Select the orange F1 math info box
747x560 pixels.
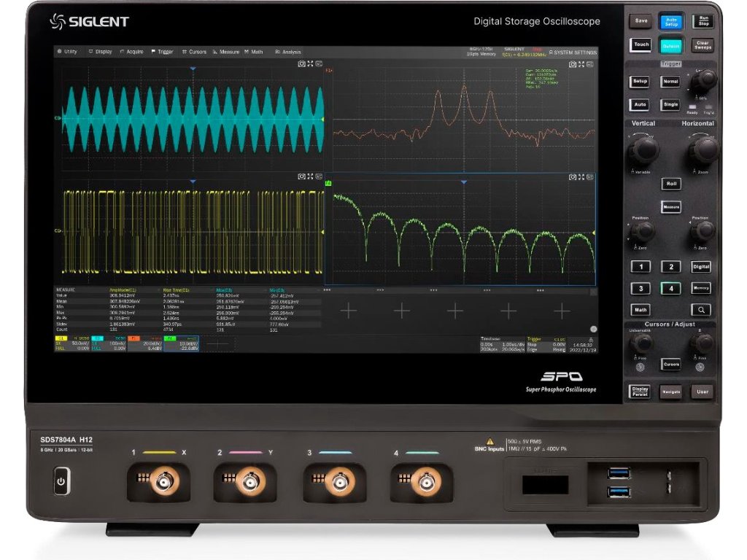[x=145, y=343]
